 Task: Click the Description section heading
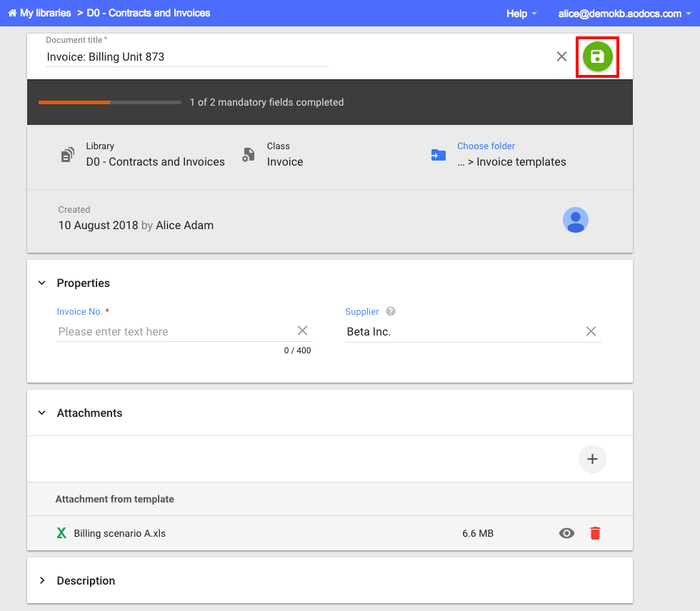[86, 580]
